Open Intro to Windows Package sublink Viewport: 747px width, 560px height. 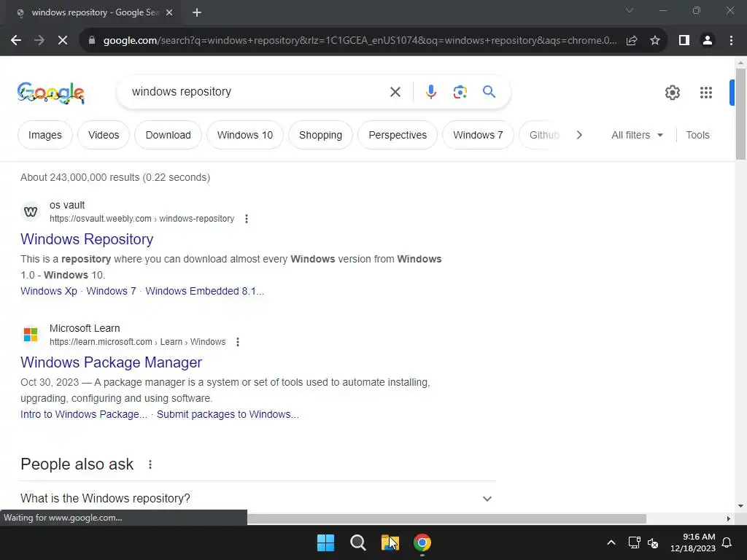pos(84,414)
